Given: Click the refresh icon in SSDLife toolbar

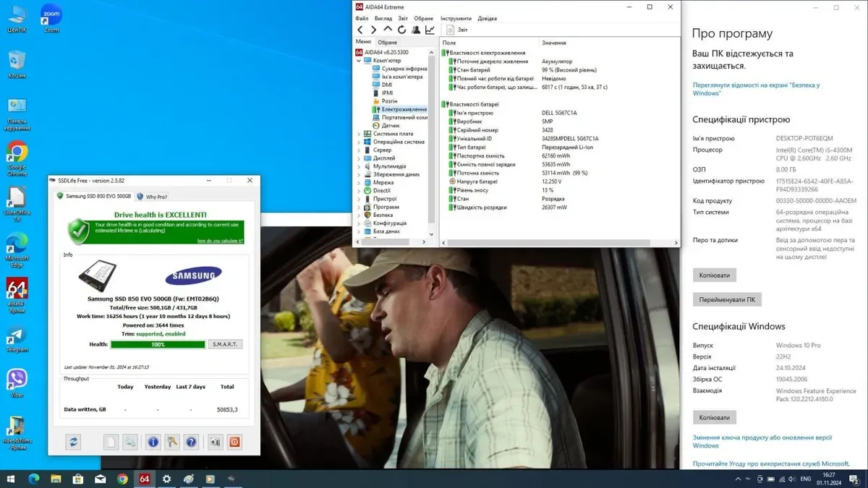Looking at the screenshot, I should pyautogui.click(x=73, y=442).
